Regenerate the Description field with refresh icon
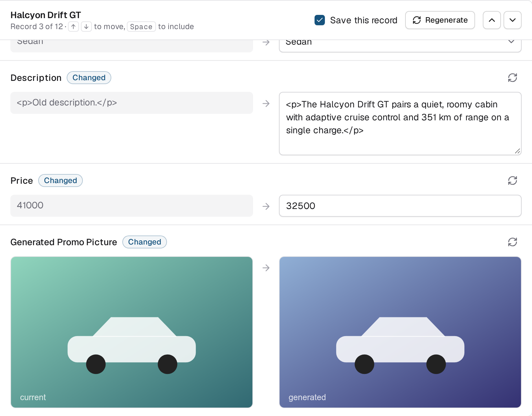Image resolution: width=532 pixels, height=416 pixels. 512,78
